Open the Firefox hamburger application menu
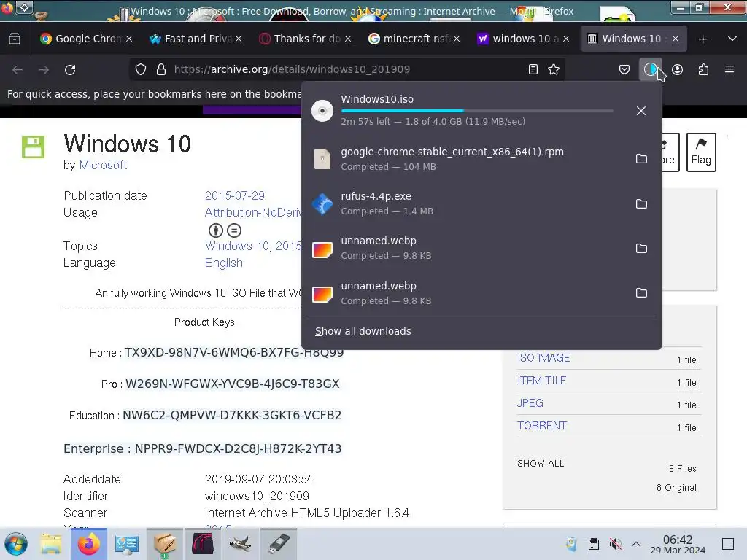The height and width of the screenshot is (560, 747). click(x=729, y=69)
